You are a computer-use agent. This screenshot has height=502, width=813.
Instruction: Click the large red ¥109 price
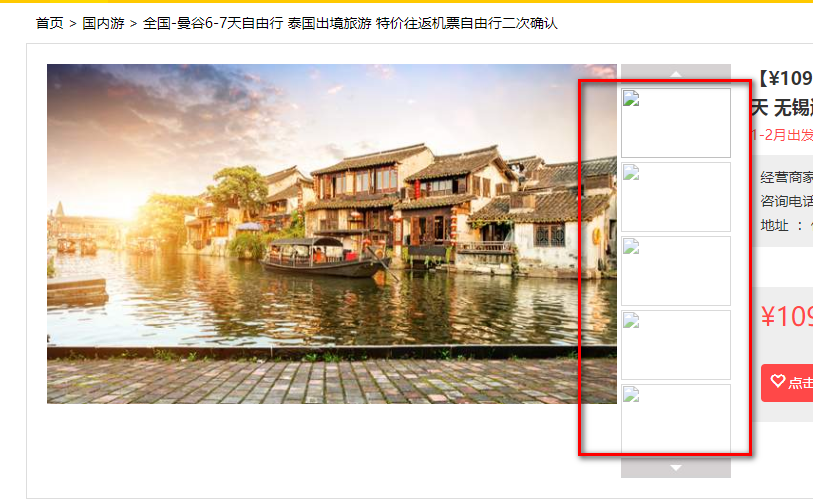tap(787, 316)
